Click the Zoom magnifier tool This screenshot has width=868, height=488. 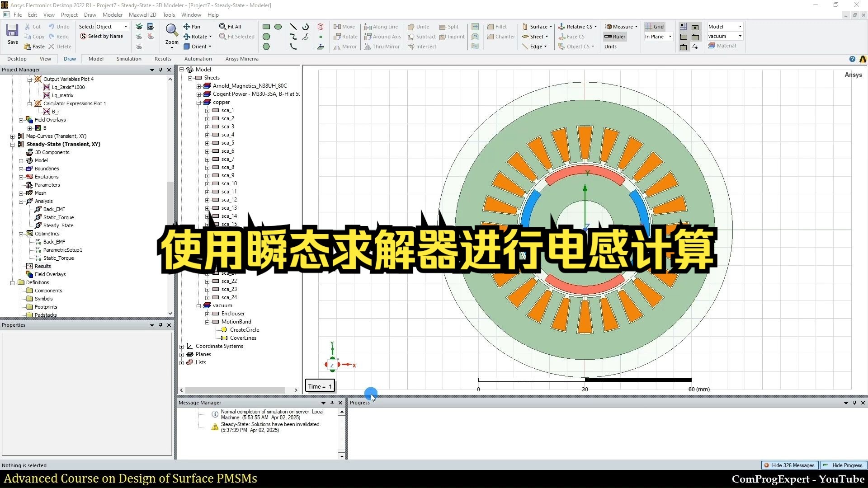tap(171, 31)
